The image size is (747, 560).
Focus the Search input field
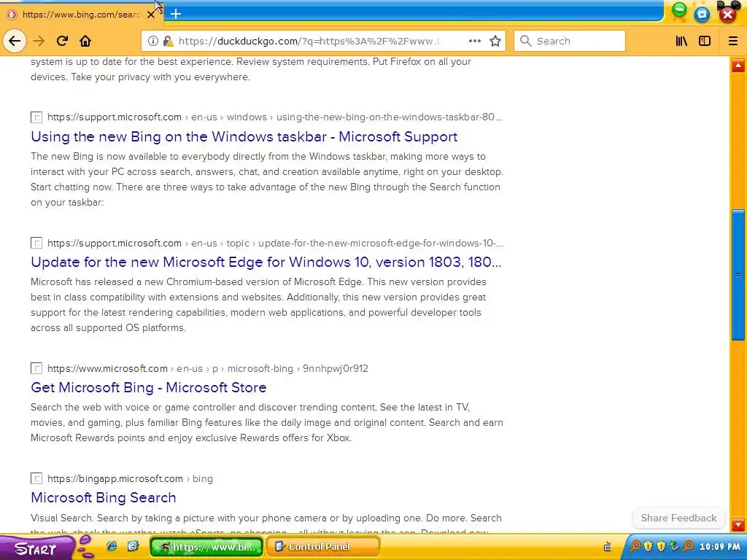[570, 41]
